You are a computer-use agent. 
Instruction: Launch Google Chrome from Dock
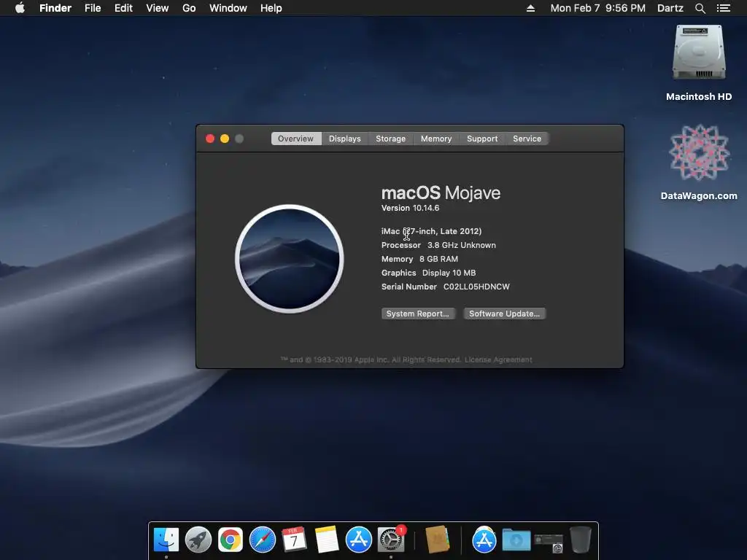[x=231, y=540]
